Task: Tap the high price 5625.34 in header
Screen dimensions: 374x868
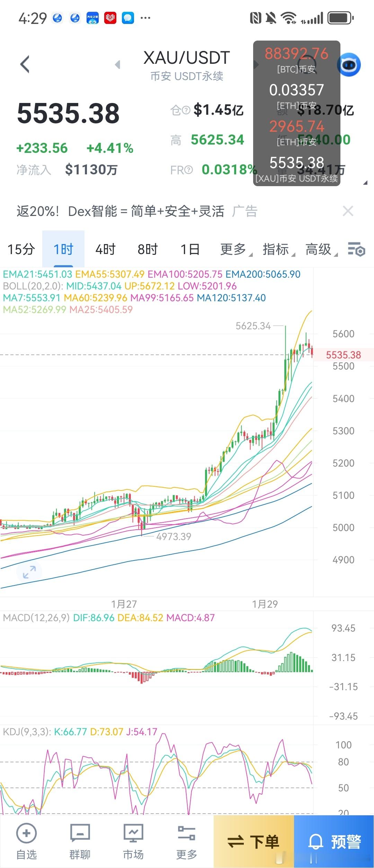Action: point(217,140)
